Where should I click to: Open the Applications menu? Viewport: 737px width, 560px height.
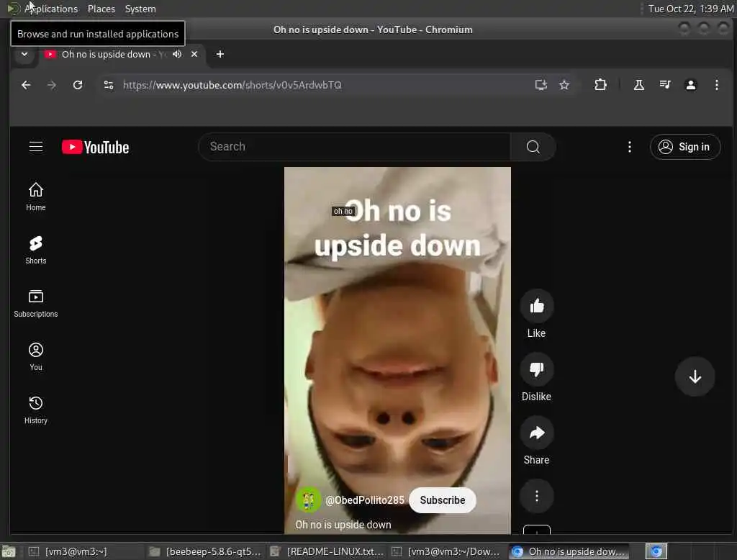[51, 9]
